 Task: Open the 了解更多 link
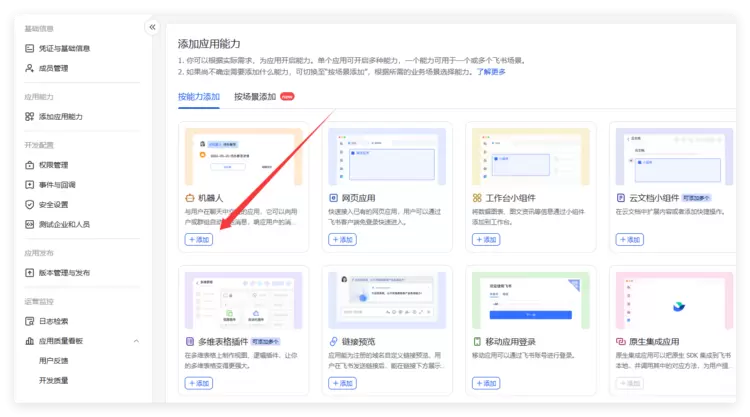coord(491,72)
